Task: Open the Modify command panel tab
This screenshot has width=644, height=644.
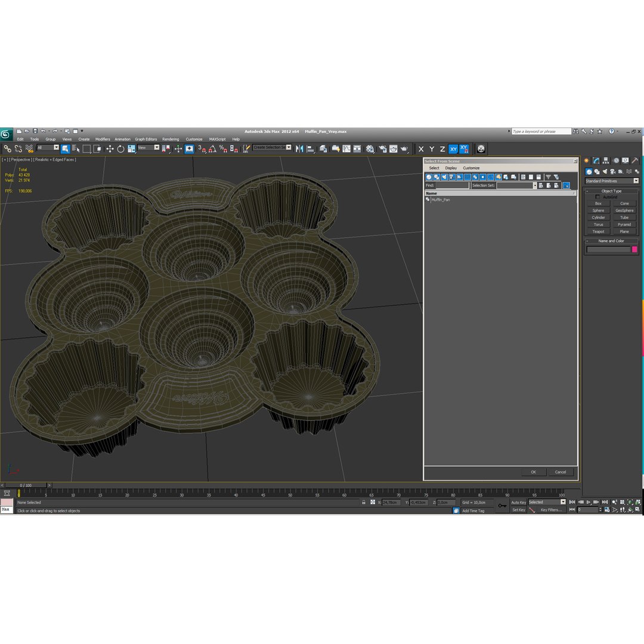Action: pos(596,160)
